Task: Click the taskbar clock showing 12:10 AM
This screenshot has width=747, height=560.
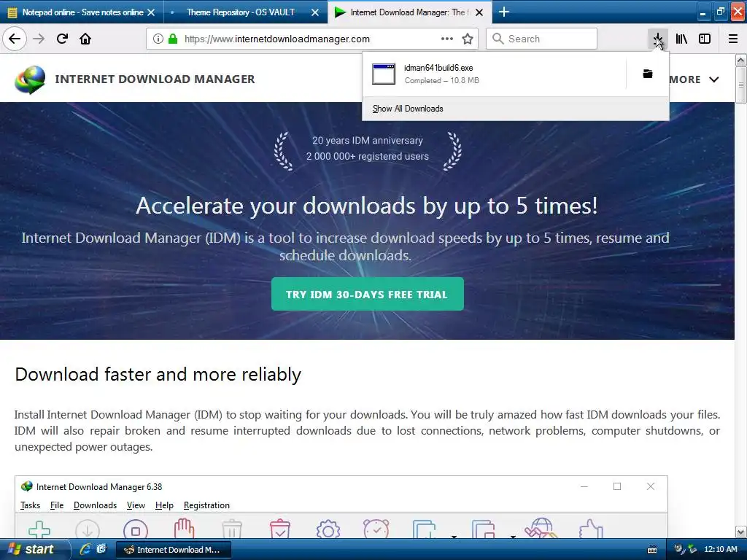Action: 720,549
